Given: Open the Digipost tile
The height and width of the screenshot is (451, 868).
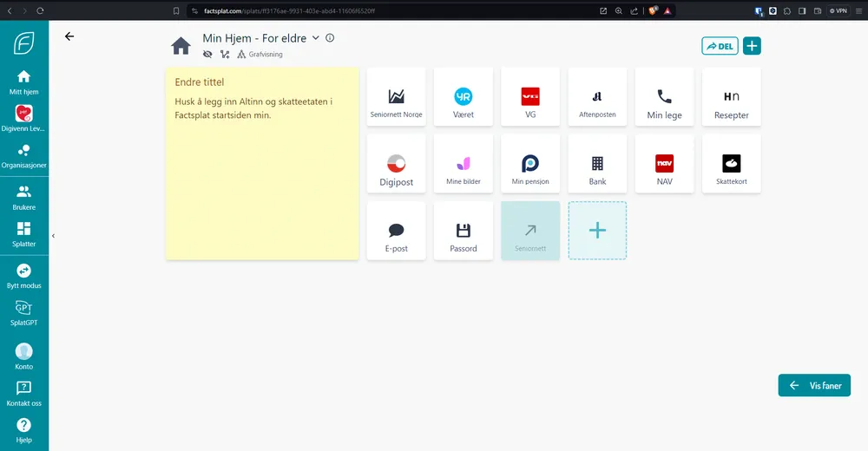Looking at the screenshot, I should [x=397, y=164].
